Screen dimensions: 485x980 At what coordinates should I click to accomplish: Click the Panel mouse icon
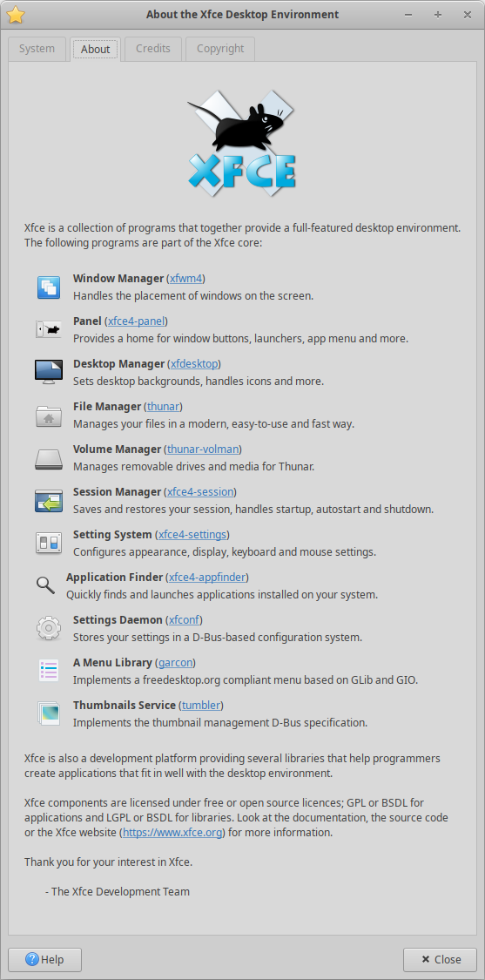coord(48,329)
